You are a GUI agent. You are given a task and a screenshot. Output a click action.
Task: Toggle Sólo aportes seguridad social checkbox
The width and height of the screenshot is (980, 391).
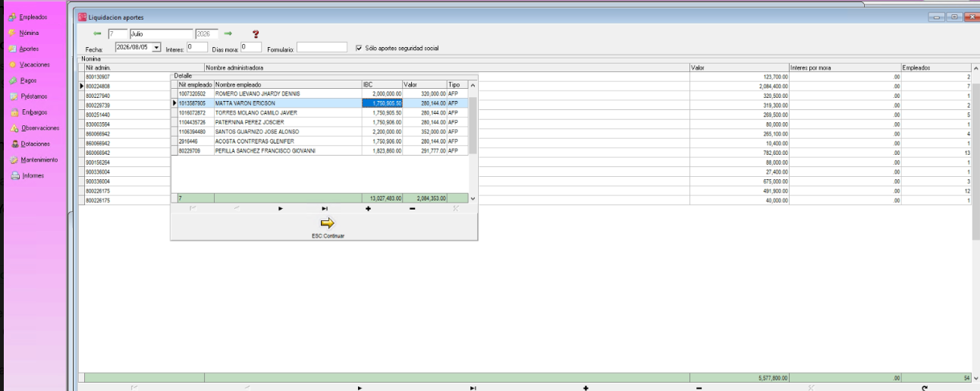tap(359, 48)
